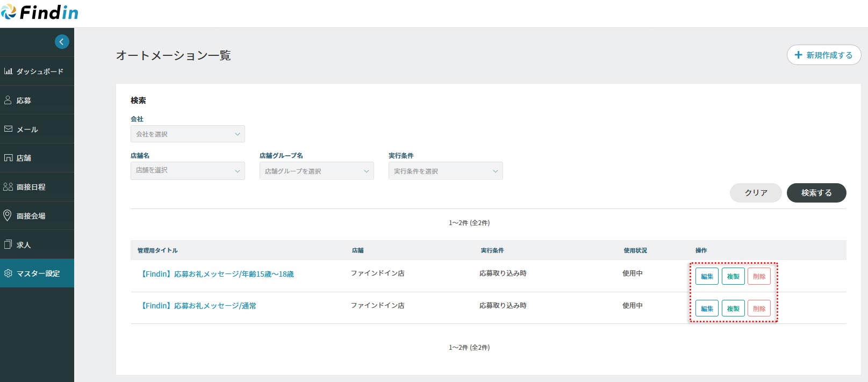Create new automation with 新規作成する
868x382 pixels.
point(823,55)
